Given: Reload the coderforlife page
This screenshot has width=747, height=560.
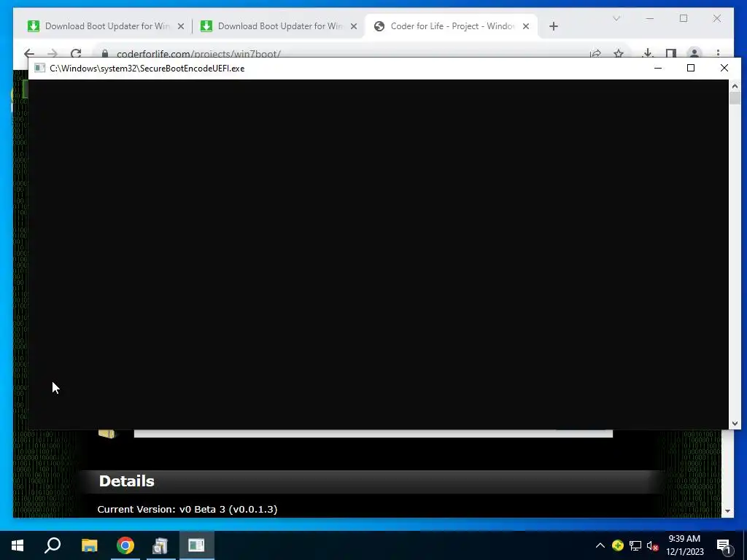Looking at the screenshot, I should click(x=76, y=53).
